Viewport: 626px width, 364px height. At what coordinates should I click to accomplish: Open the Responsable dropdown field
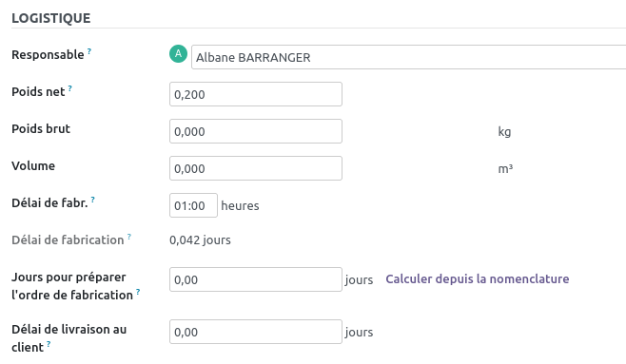[x=408, y=57]
